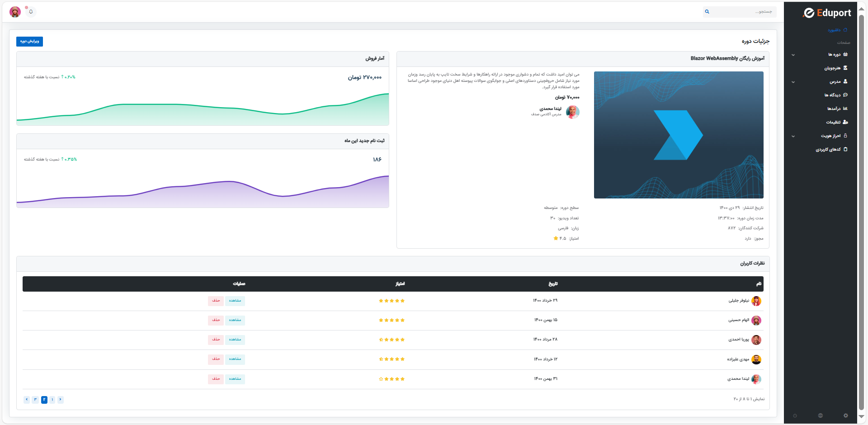Open the settings gear in sidebar footer
The width and height of the screenshot is (868, 425).
pos(845,416)
